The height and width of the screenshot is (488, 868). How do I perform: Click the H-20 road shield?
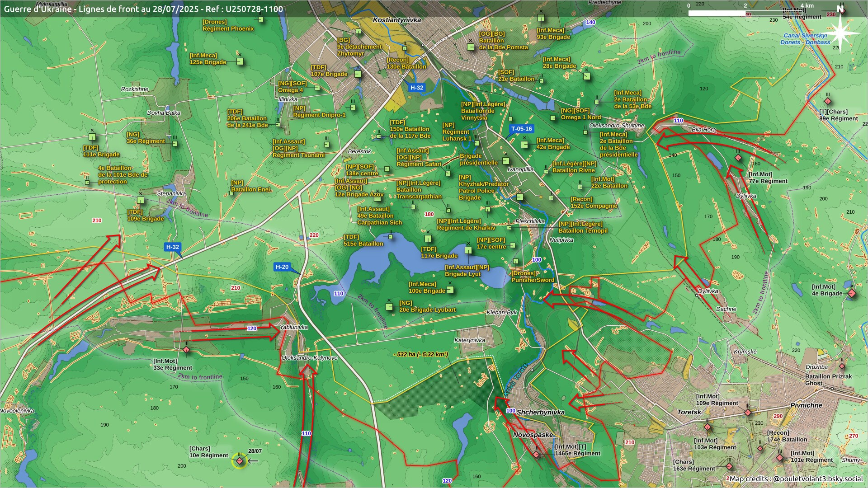pyautogui.click(x=282, y=267)
